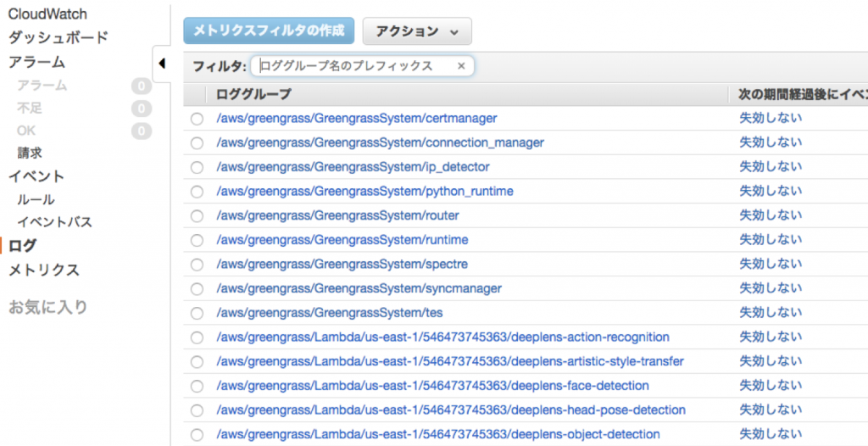The image size is (868, 446).
Task: Open イベントバス in the sidebar
Action: [x=54, y=222]
